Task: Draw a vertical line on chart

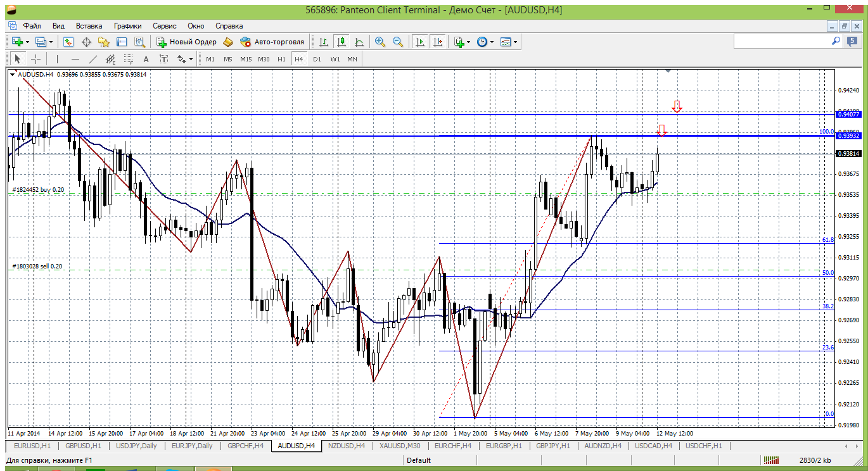Action: (57, 59)
